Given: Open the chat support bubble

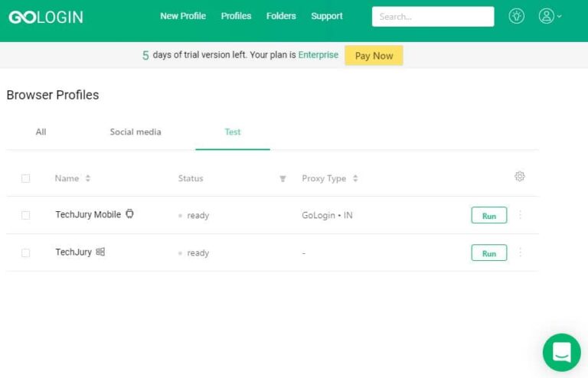Looking at the screenshot, I should click(x=561, y=352).
